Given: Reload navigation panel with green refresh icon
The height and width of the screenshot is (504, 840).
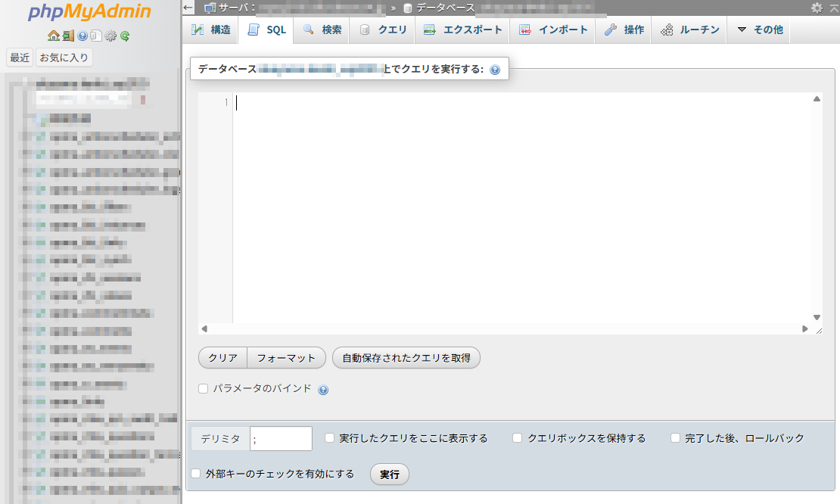Looking at the screenshot, I should (125, 36).
